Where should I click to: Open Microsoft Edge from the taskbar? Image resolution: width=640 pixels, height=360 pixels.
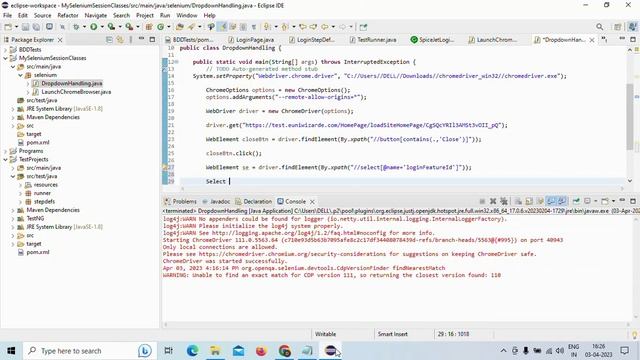pos(192,351)
